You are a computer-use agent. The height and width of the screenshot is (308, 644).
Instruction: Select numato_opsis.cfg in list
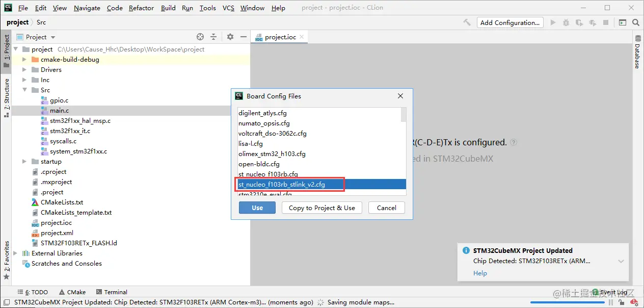click(x=319, y=123)
